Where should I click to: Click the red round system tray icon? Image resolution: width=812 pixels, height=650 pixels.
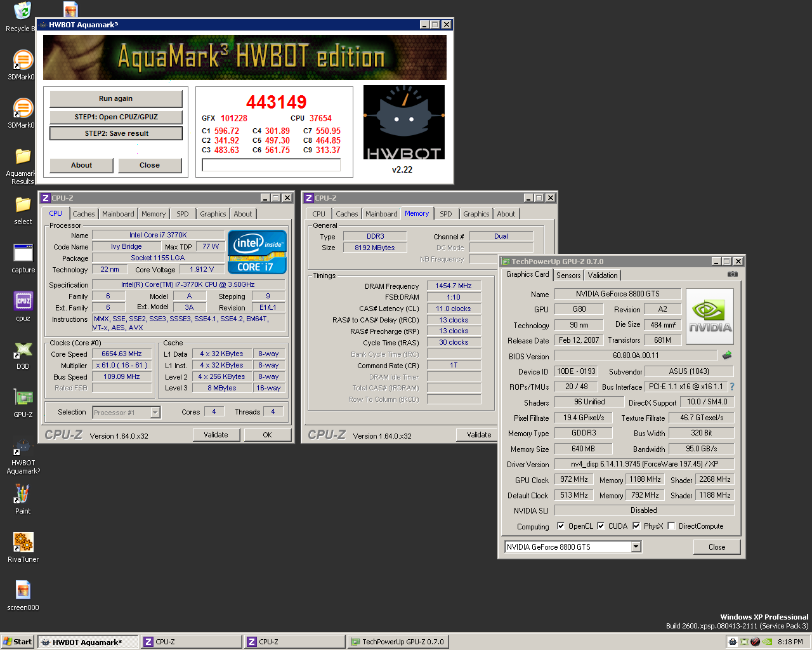click(755, 642)
